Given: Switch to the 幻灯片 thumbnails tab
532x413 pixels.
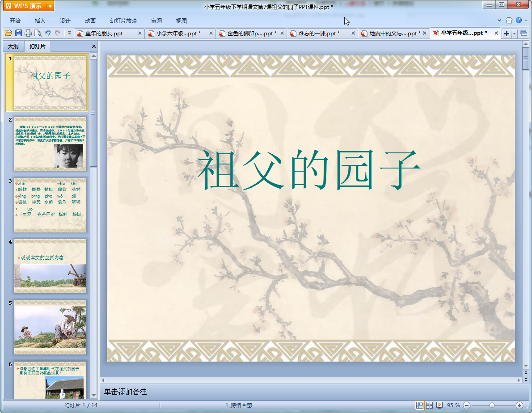Looking at the screenshot, I should 37,46.
